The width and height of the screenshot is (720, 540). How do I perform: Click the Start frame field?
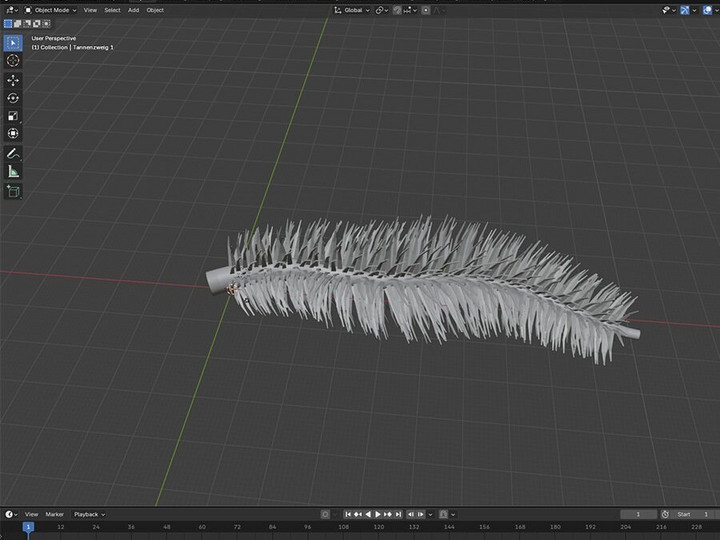point(693,514)
